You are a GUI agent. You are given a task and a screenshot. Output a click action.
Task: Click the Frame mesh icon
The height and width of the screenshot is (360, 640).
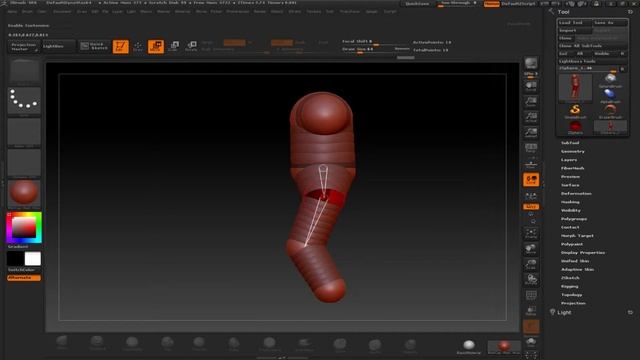(531, 233)
